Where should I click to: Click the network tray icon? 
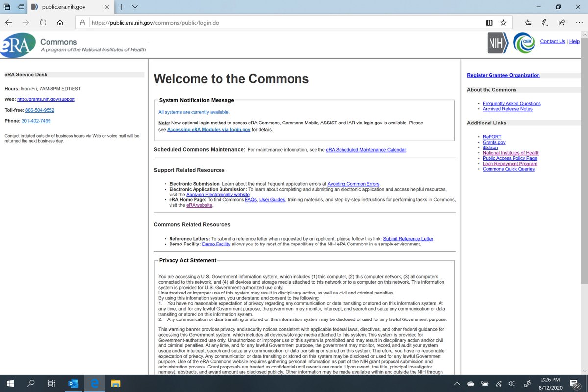[x=498, y=384]
